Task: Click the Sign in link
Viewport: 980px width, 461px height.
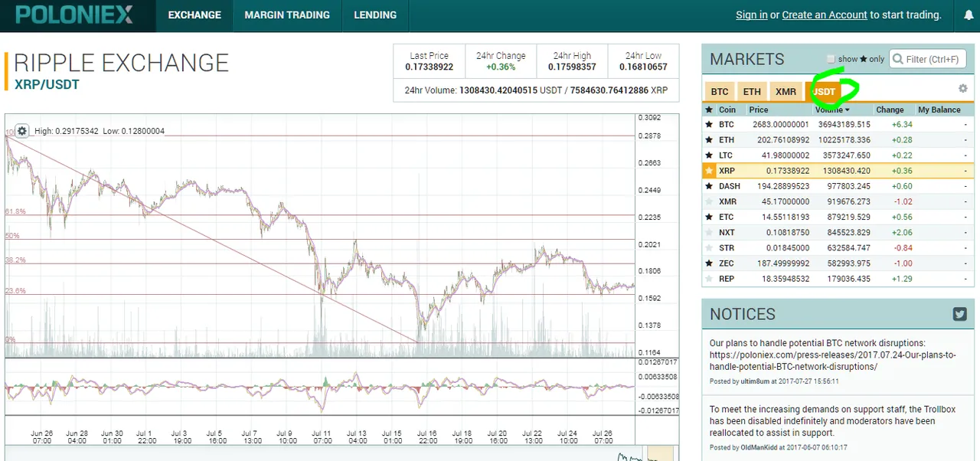Action: 752,15
